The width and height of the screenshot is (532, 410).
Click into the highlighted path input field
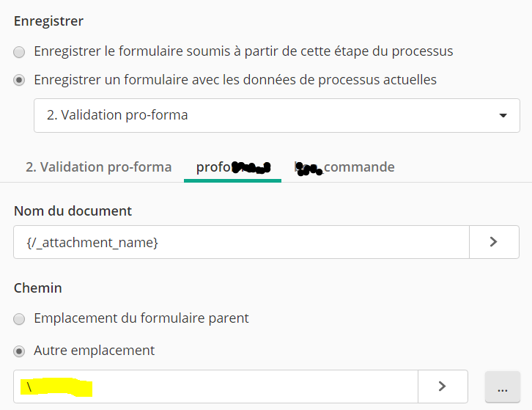coord(215,387)
